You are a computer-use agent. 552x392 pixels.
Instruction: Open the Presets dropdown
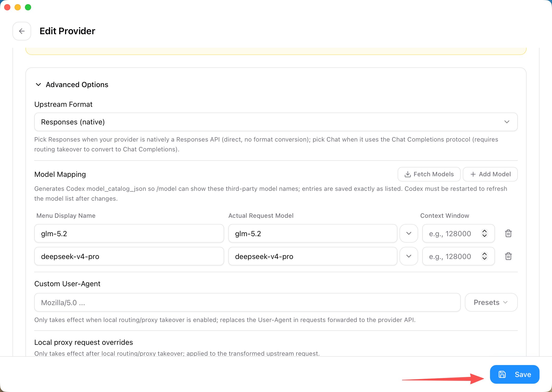pos(491,303)
